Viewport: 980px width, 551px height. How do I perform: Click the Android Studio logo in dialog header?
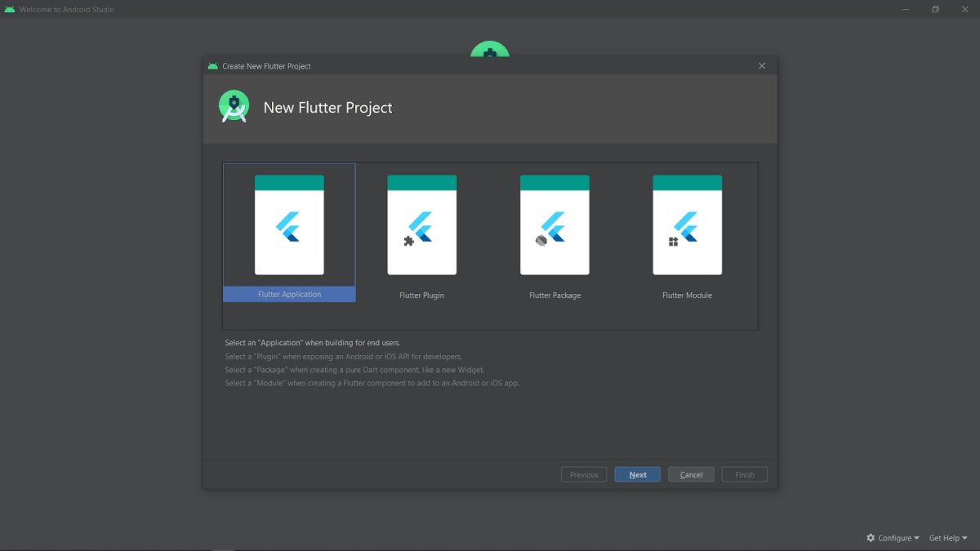(234, 107)
